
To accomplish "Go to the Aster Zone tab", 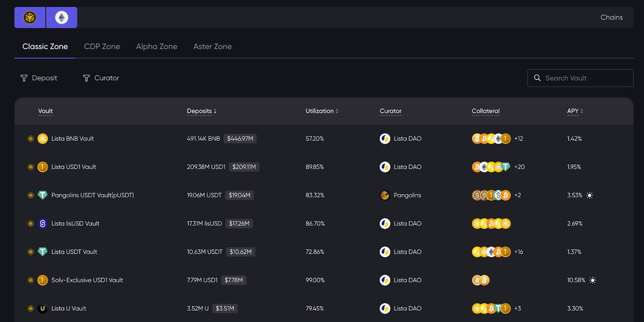I will coord(213,47).
